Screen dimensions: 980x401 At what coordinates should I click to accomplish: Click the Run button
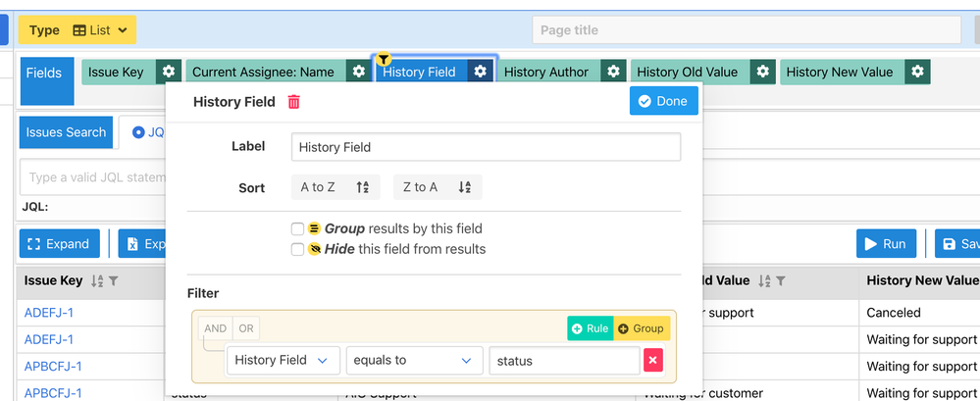pos(886,243)
